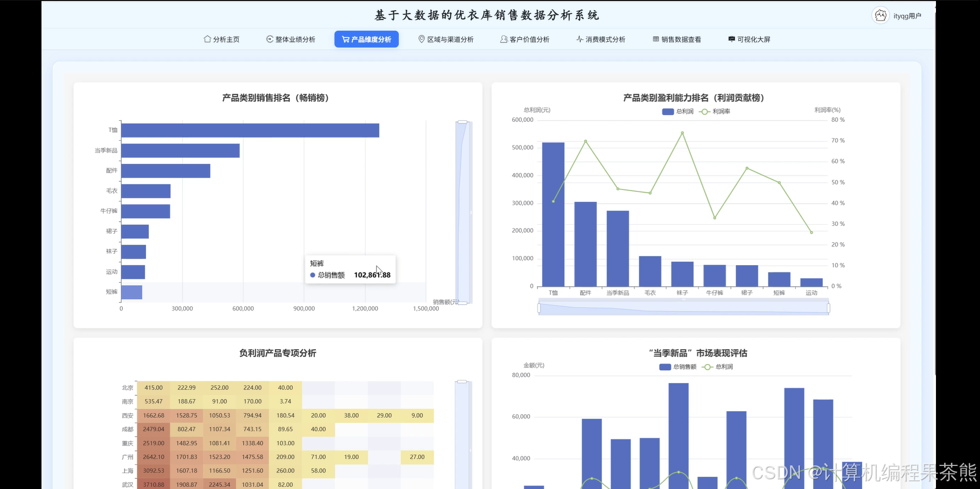Click the pulse icon beside 消费模式分析

580,39
